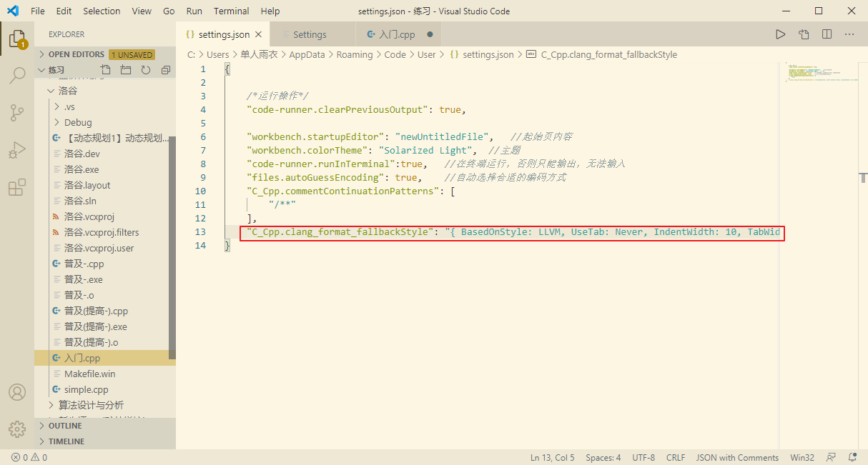Click the JSON with Comments language mode
The image size is (868, 465).
pyautogui.click(x=737, y=457)
